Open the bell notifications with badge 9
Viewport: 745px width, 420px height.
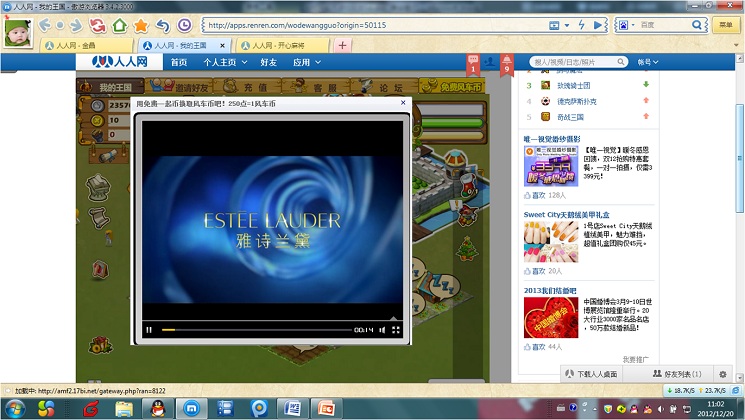pos(507,64)
